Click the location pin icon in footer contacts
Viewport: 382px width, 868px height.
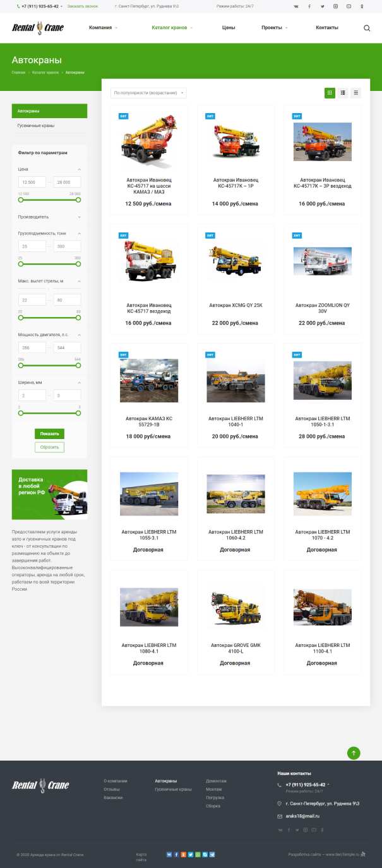280,804
